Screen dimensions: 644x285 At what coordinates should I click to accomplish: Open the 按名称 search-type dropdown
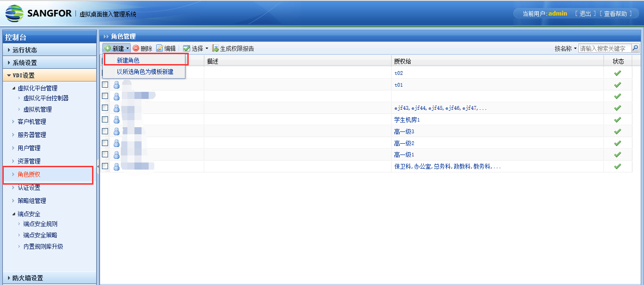click(x=565, y=49)
